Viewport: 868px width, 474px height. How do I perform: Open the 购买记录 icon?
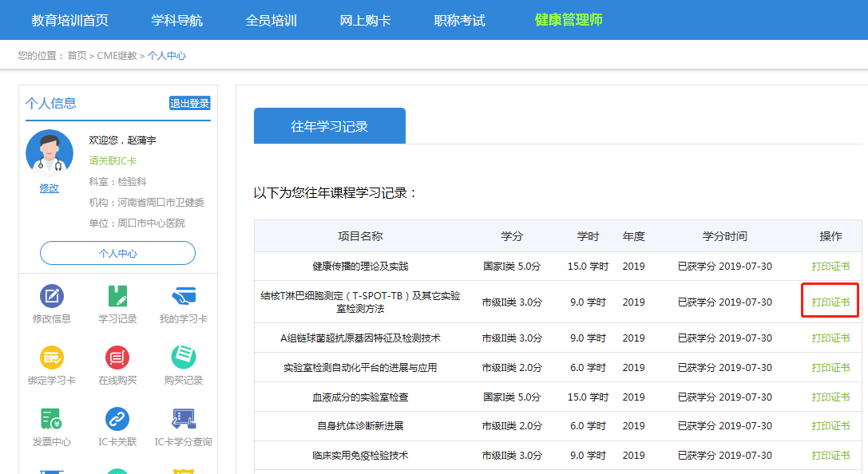tap(183, 357)
